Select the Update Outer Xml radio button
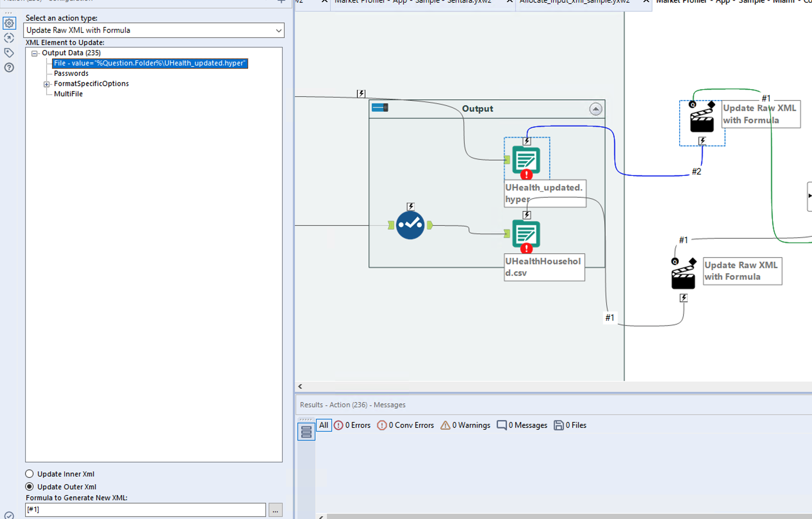The image size is (812, 519). (29, 486)
